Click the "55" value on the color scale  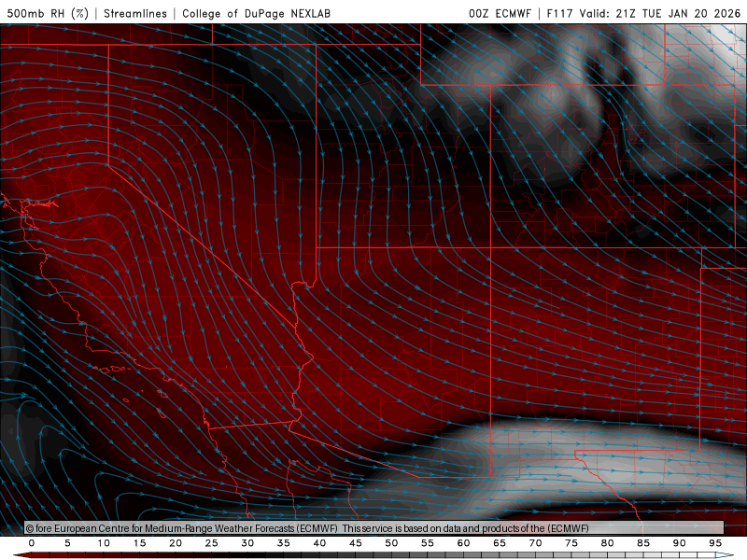[x=427, y=543]
